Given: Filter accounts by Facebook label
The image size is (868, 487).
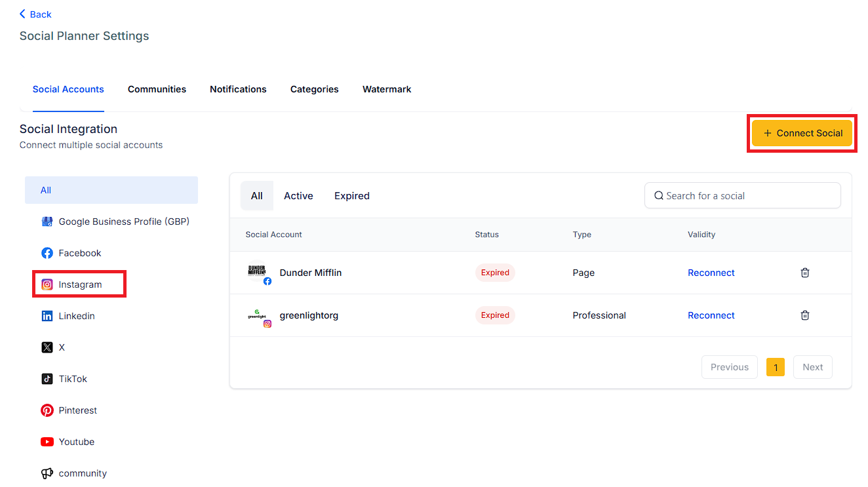Looking at the screenshot, I should 80,253.
